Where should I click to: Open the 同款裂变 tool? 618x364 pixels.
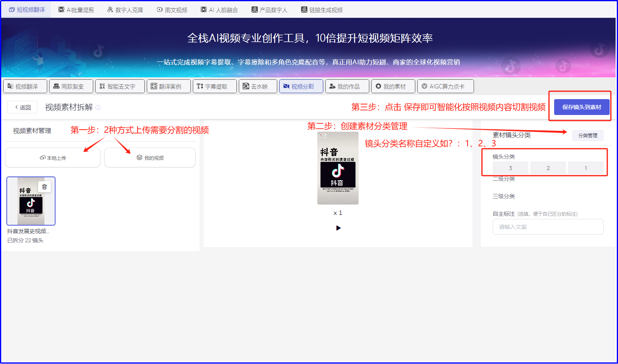tap(71, 86)
